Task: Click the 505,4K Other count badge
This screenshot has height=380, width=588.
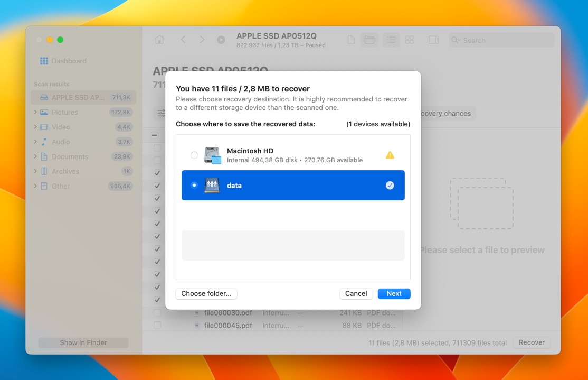Action: (x=120, y=186)
